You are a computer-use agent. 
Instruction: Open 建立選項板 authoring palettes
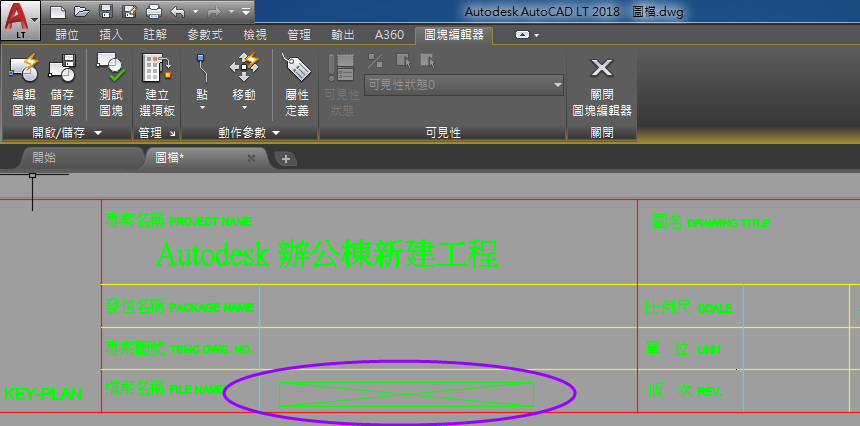pyautogui.click(x=157, y=85)
